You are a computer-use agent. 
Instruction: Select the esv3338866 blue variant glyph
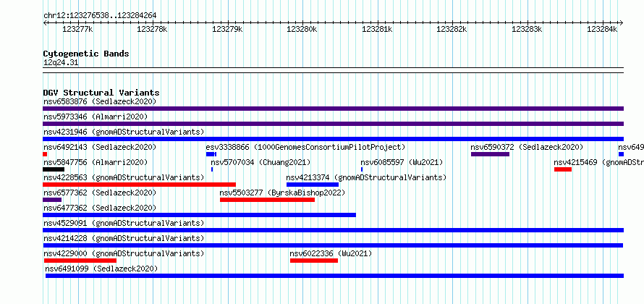[x=211, y=154]
